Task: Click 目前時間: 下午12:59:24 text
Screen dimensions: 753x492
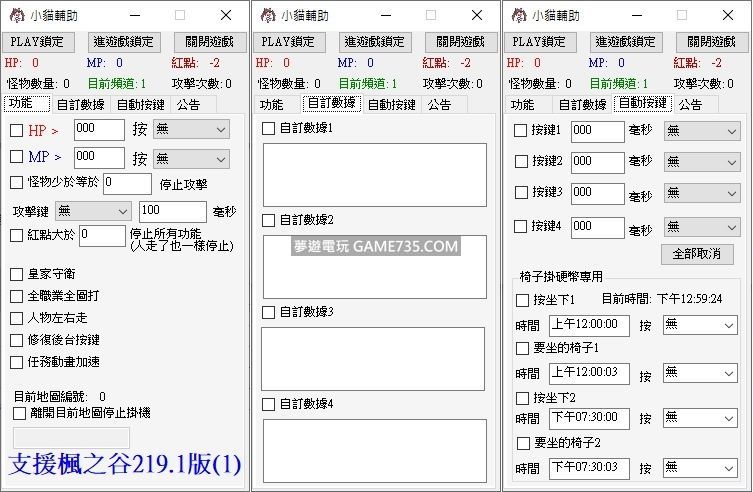Action: 662,299
